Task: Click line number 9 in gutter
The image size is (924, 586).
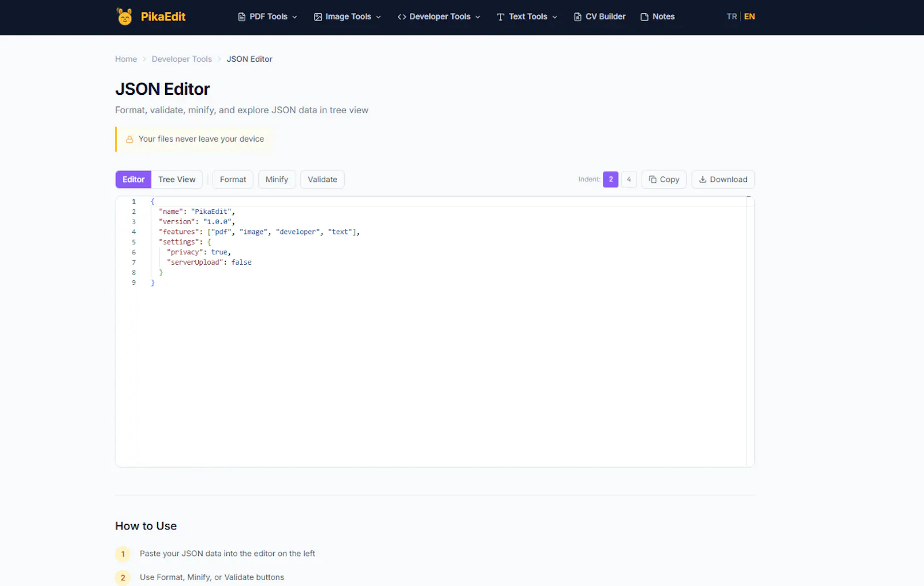Action: (133, 283)
